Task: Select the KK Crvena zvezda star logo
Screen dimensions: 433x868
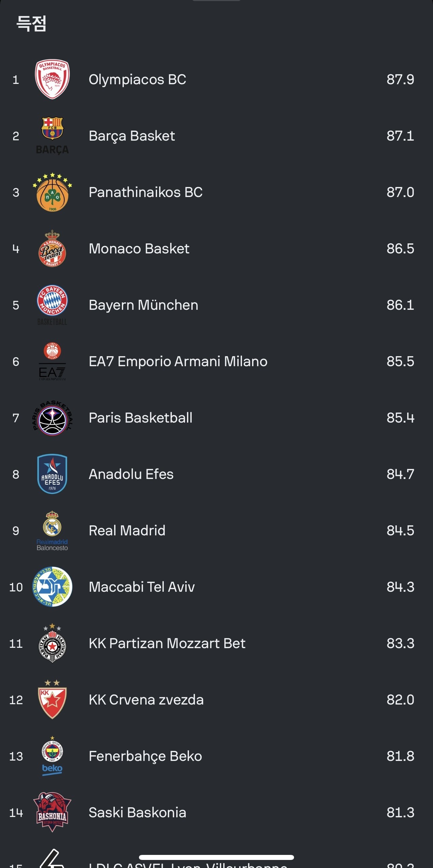Action: (52, 700)
